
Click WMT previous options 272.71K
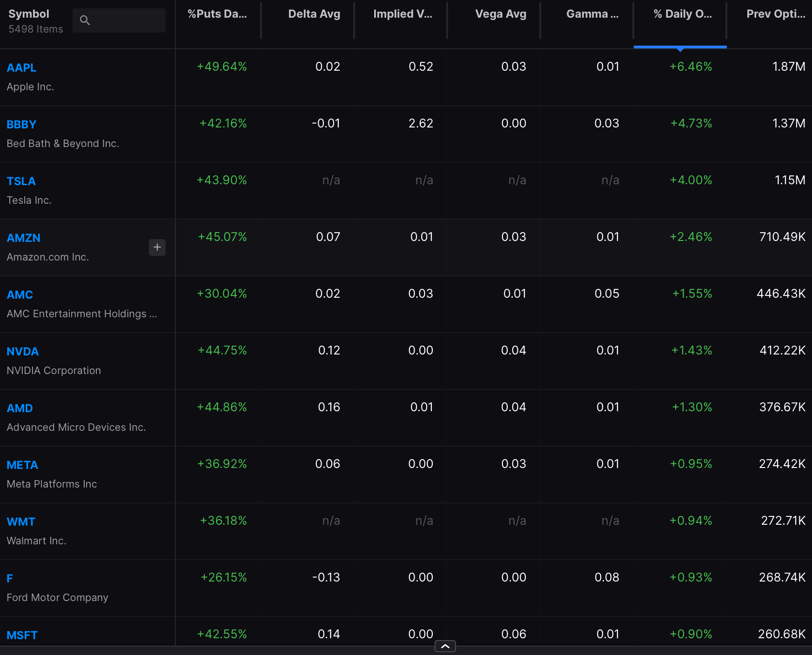click(783, 521)
